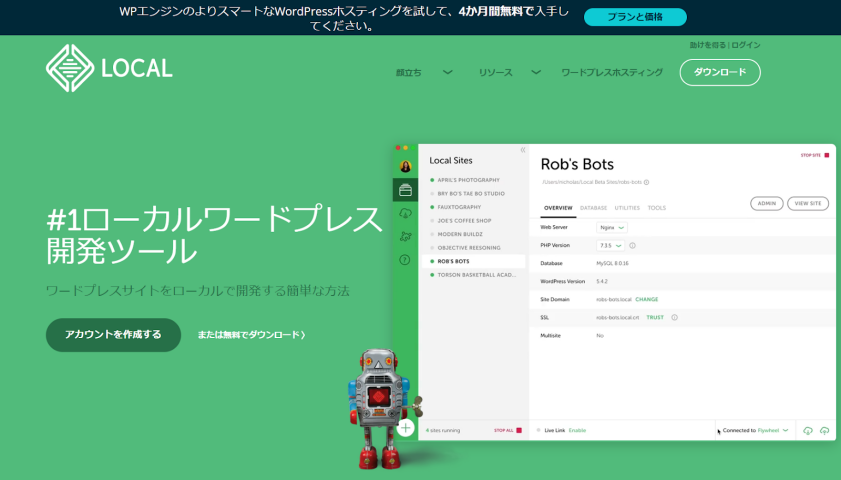Click the ログイン link

coord(746,45)
